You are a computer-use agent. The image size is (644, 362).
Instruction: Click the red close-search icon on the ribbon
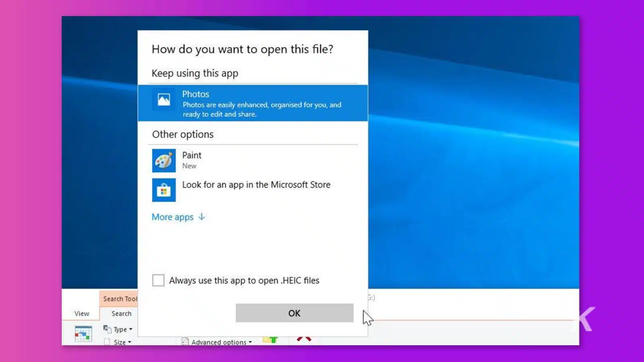tap(304, 340)
